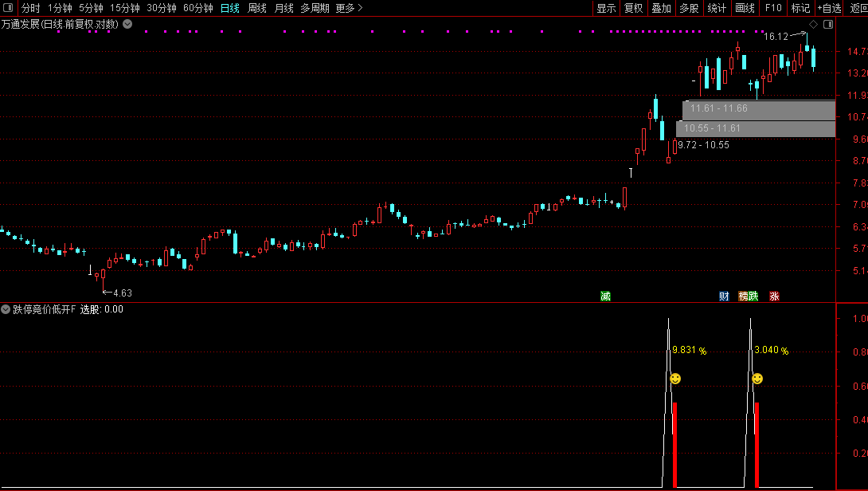
Task: Select the 日线 daily chart tab
Action: click(229, 8)
